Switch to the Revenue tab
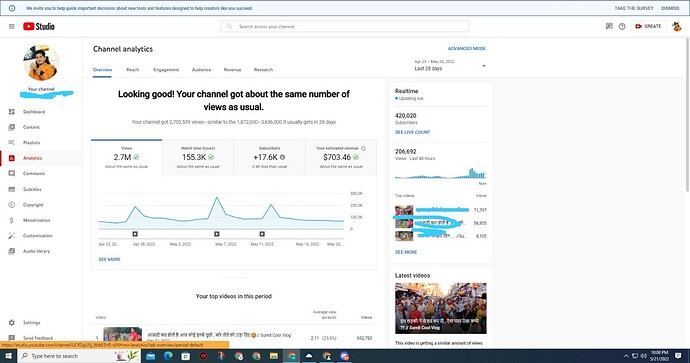 tap(232, 70)
